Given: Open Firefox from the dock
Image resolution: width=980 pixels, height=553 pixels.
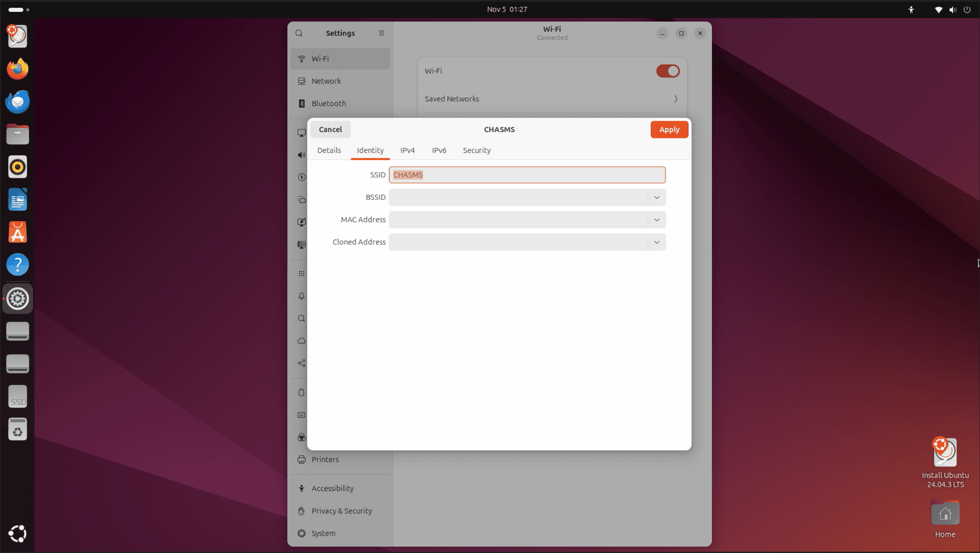Looking at the screenshot, I should 18,69.
